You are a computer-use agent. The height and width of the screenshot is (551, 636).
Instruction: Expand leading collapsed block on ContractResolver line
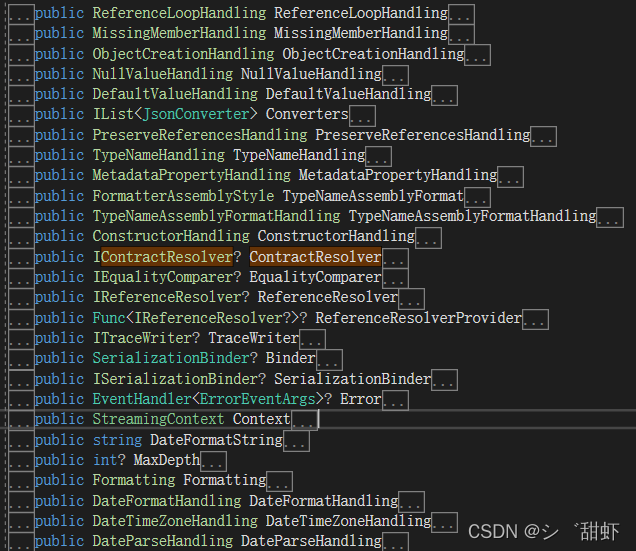[x=21, y=258]
